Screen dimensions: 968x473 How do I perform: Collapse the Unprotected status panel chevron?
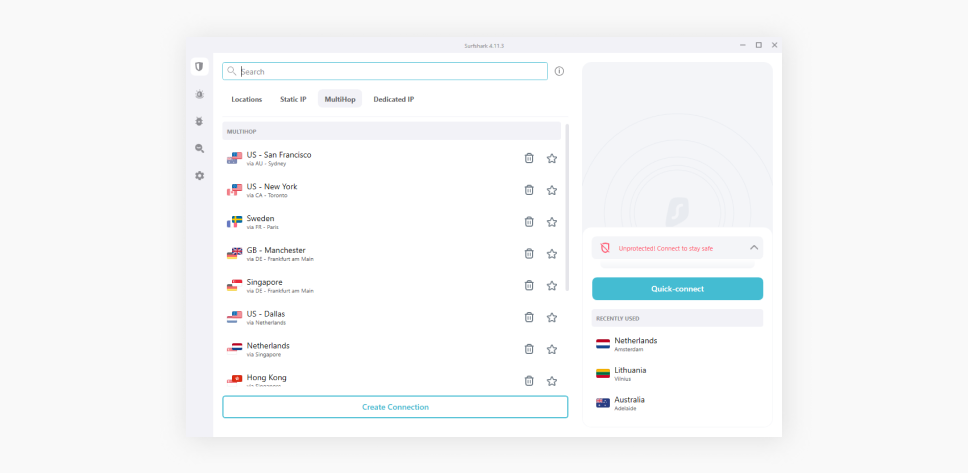pos(754,248)
